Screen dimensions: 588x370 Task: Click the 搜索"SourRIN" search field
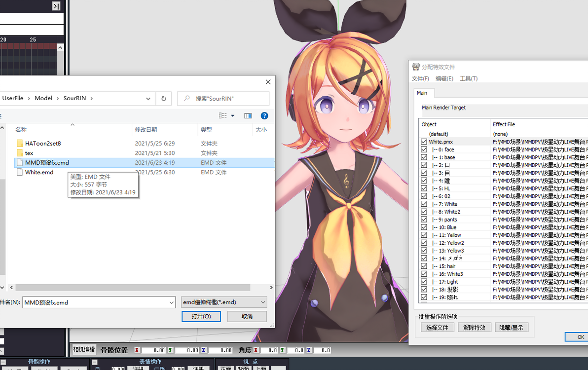point(223,99)
